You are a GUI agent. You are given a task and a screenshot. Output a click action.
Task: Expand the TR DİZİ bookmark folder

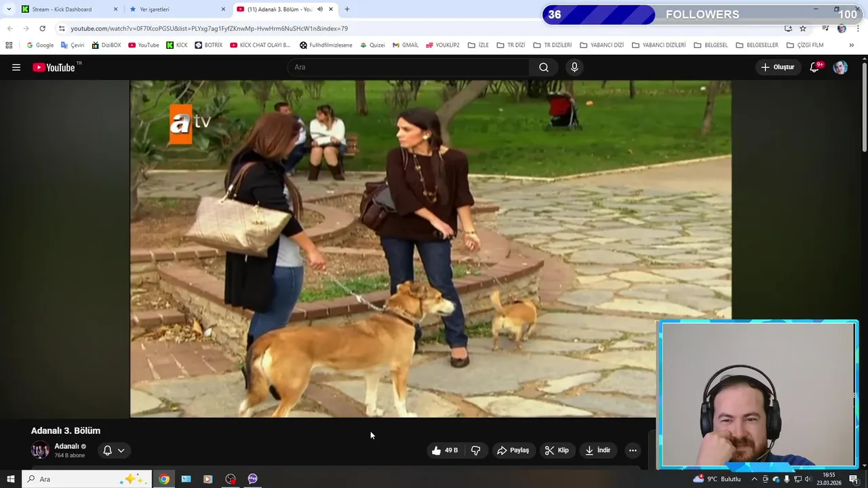(x=511, y=45)
